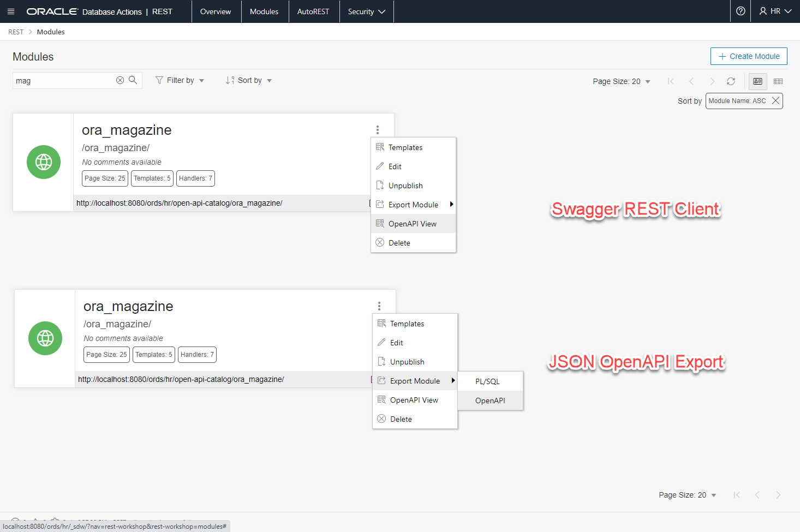Click the Create Module button
The height and width of the screenshot is (532, 800).
749,56
